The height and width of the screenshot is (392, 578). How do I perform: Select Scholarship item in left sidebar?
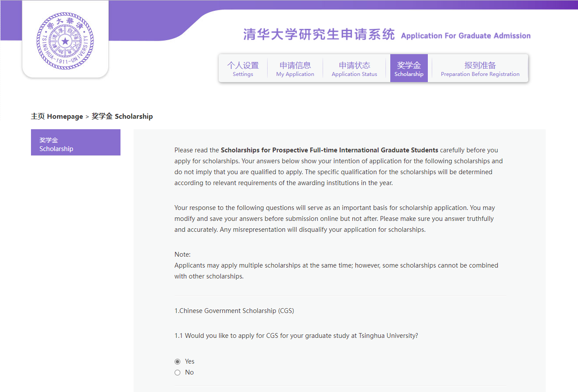76,142
